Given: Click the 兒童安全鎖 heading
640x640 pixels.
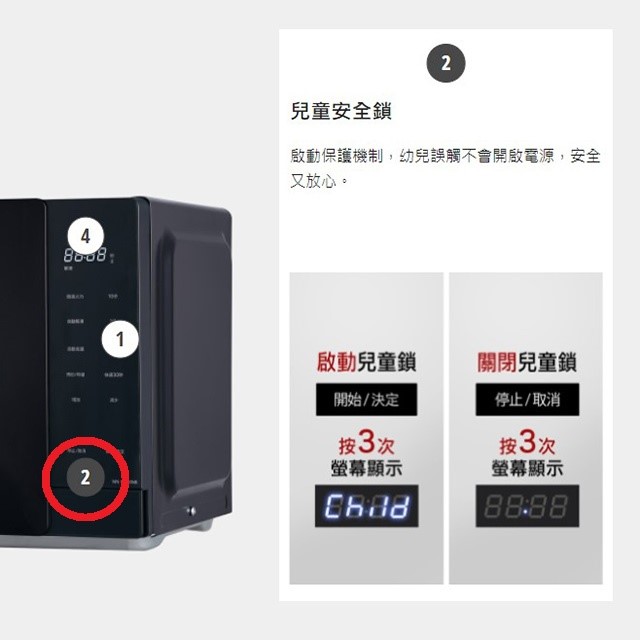Looking at the screenshot, I should (341, 111).
